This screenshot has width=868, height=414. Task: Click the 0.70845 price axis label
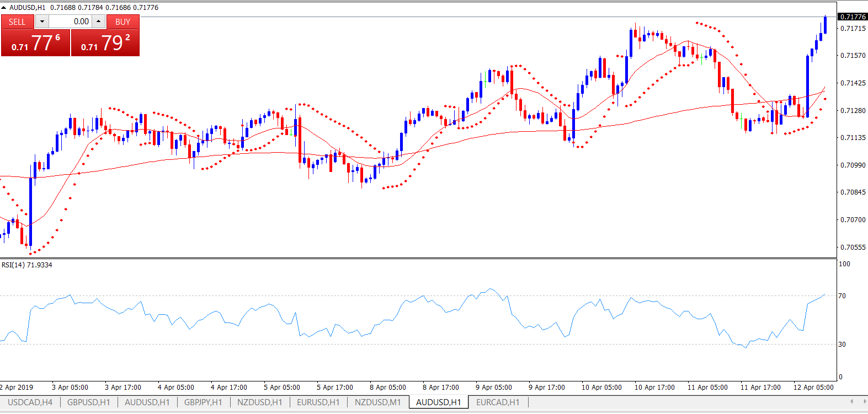tap(853, 192)
